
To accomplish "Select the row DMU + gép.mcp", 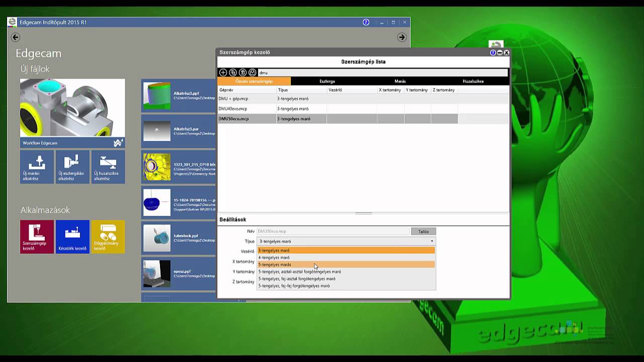I will pos(363,99).
